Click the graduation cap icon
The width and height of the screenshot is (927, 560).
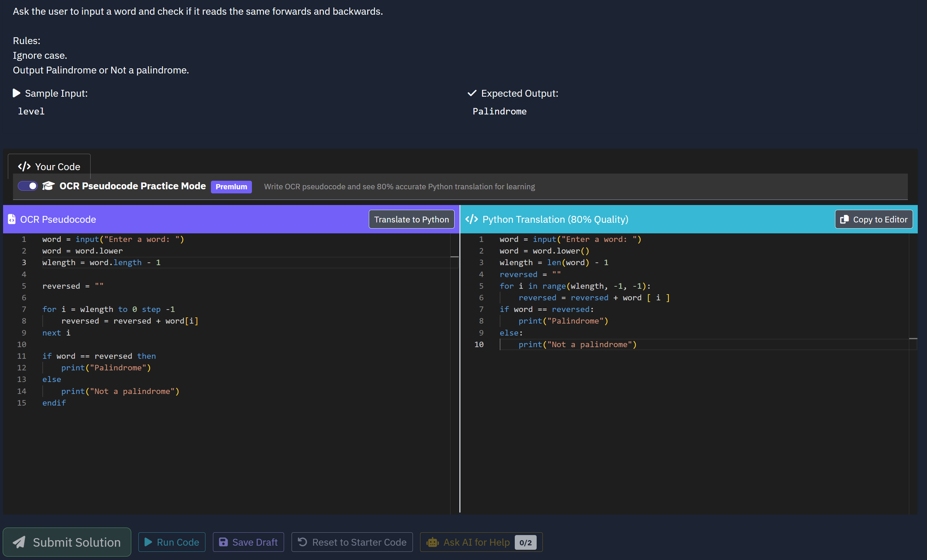[48, 186]
